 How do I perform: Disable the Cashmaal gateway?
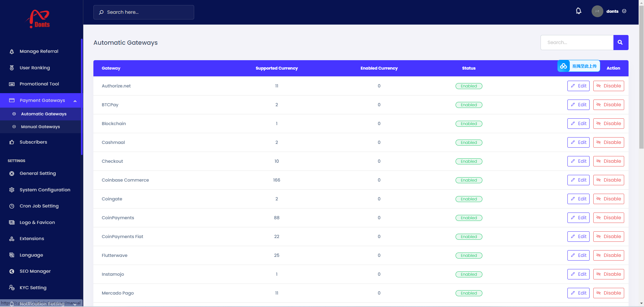pyautogui.click(x=609, y=142)
